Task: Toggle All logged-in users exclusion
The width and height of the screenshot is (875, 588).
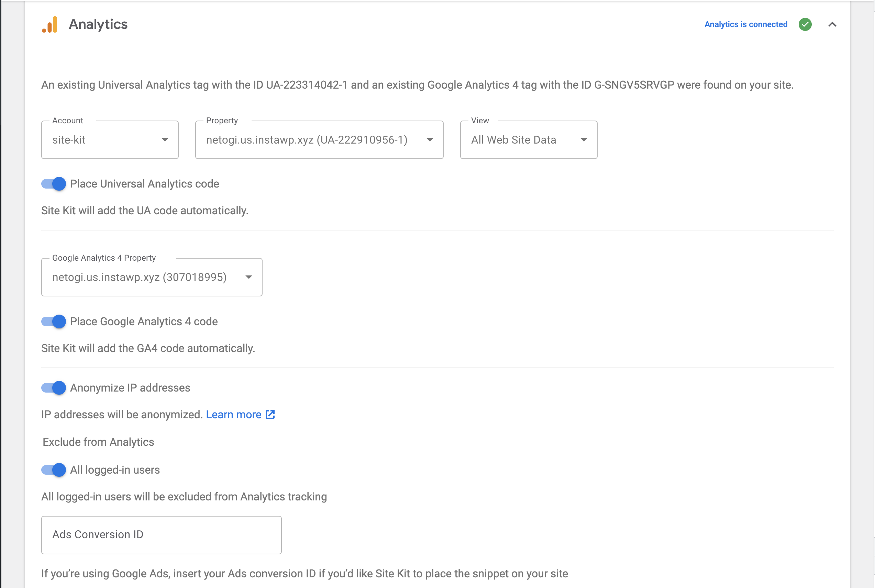Action: coord(54,470)
